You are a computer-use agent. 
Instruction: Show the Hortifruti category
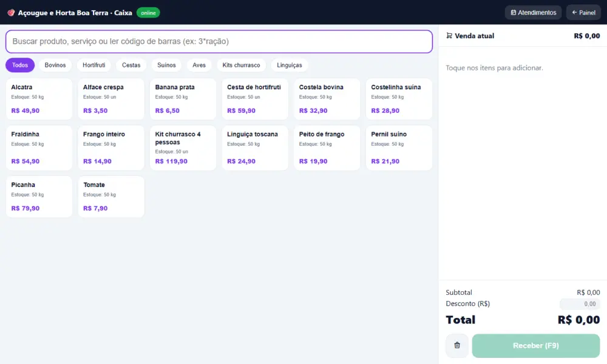(x=93, y=65)
